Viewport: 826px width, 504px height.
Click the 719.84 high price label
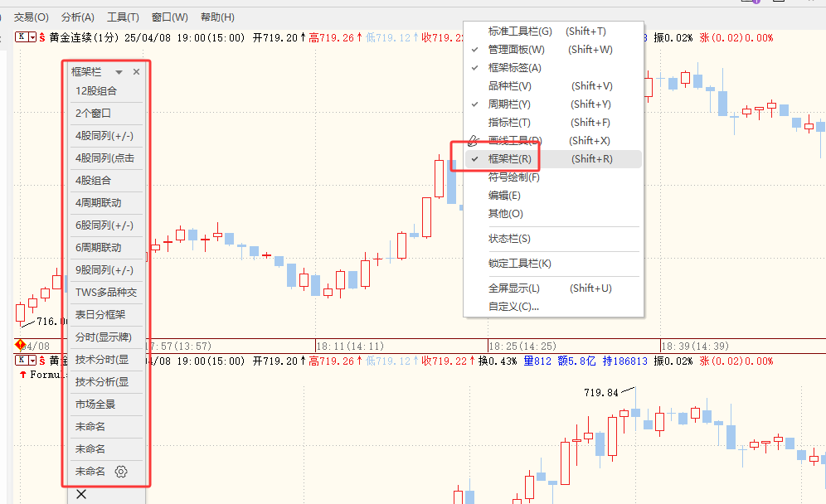(601, 392)
